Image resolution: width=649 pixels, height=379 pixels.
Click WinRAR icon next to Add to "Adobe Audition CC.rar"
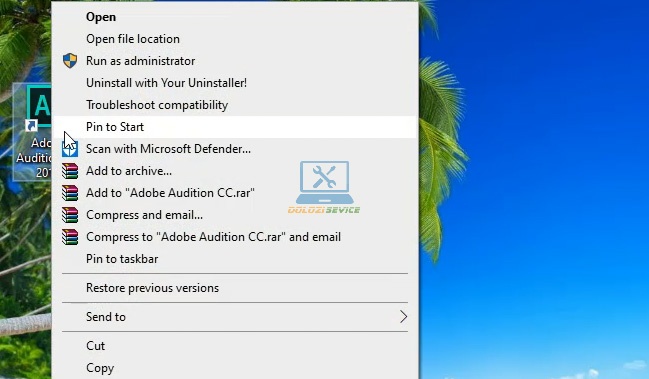pyautogui.click(x=70, y=193)
